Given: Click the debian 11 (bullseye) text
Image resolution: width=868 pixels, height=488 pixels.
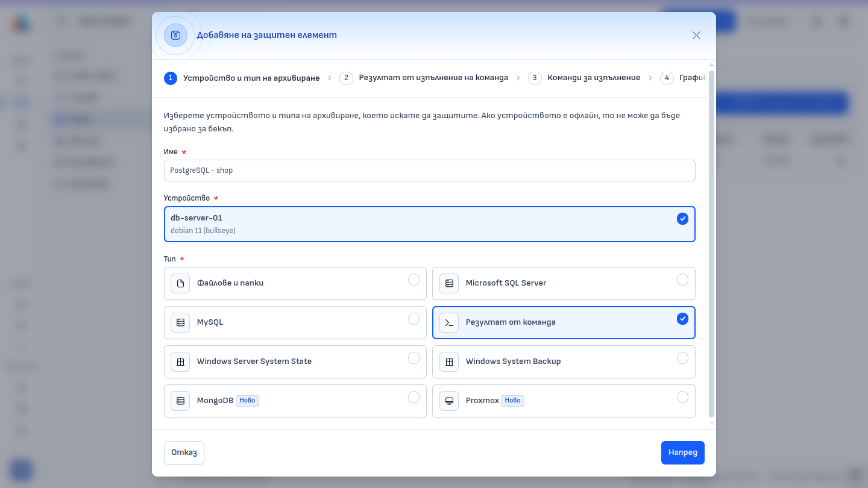Looking at the screenshot, I should [x=203, y=231].
